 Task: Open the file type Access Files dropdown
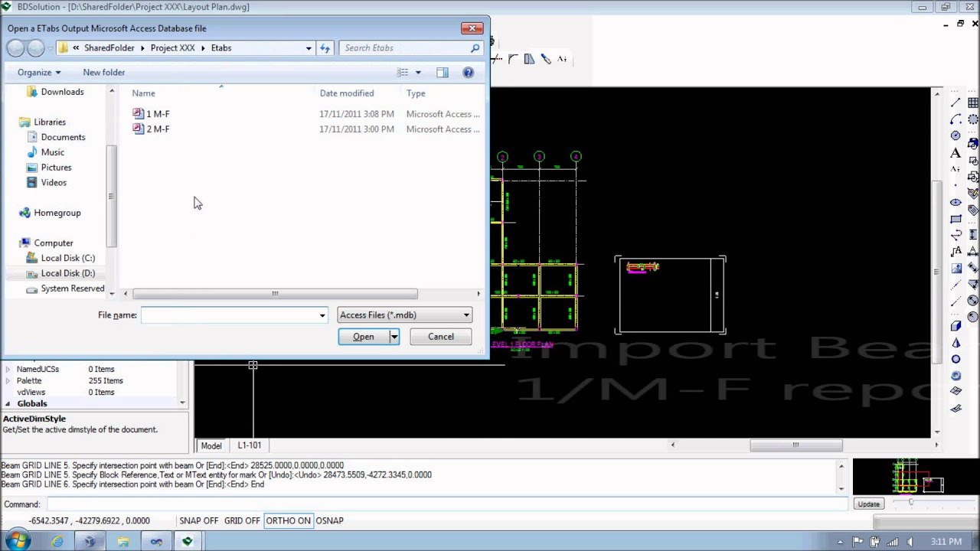tap(404, 315)
